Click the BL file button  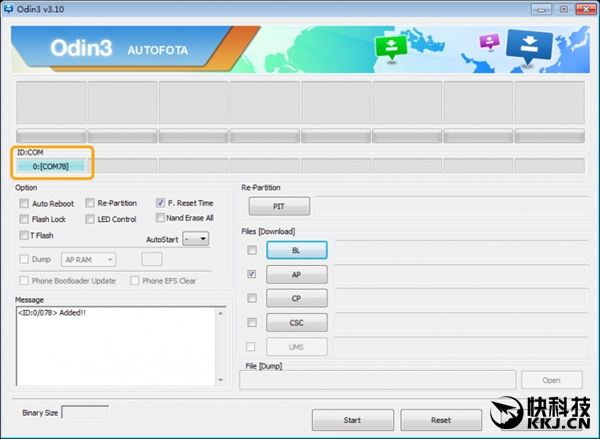[x=297, y=250]
